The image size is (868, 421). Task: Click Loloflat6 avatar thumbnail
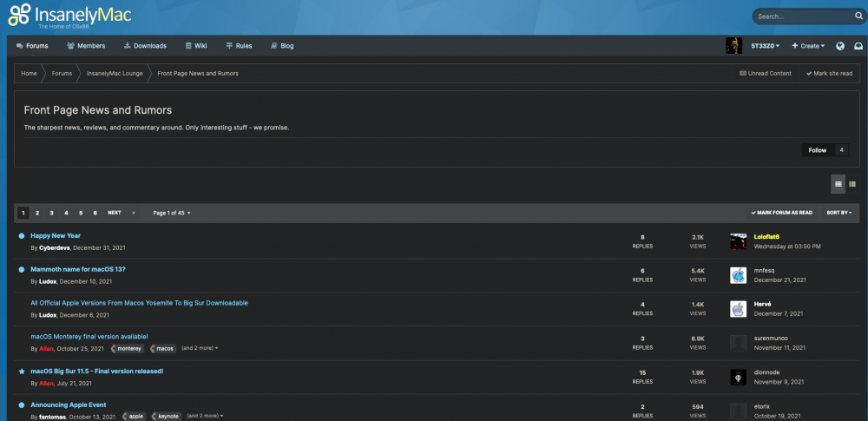(x=738, y=241)
